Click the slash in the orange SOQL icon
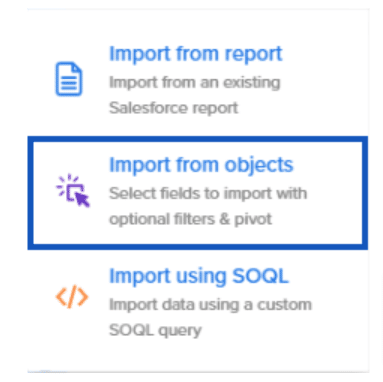This screenshot has width=383, height=382. (x=72, y=296)
